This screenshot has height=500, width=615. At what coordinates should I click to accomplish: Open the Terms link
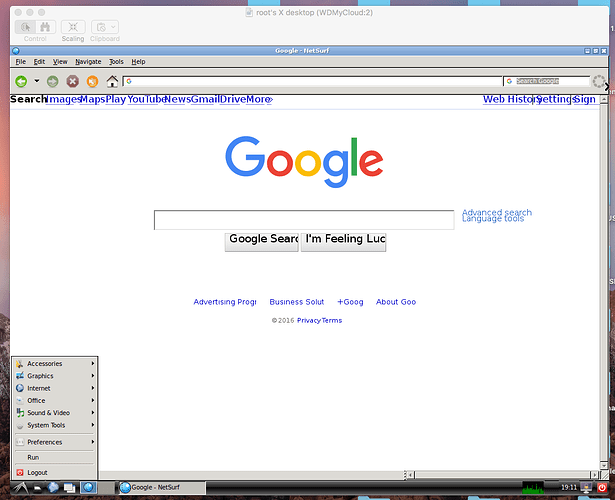click(x=332, y=320)
